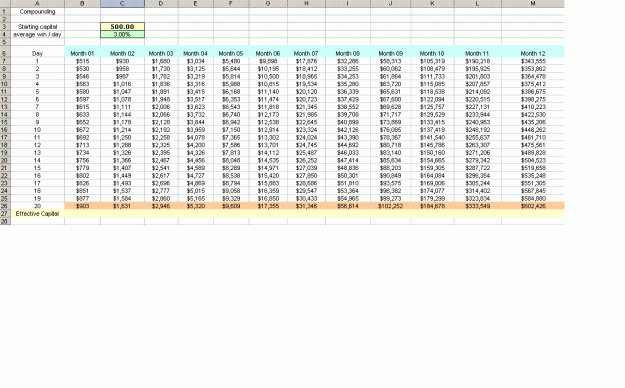Viewport: 625px width, 388px height.
Task: Click the $14,112 cell in Month 06
Action: (268, 153)
